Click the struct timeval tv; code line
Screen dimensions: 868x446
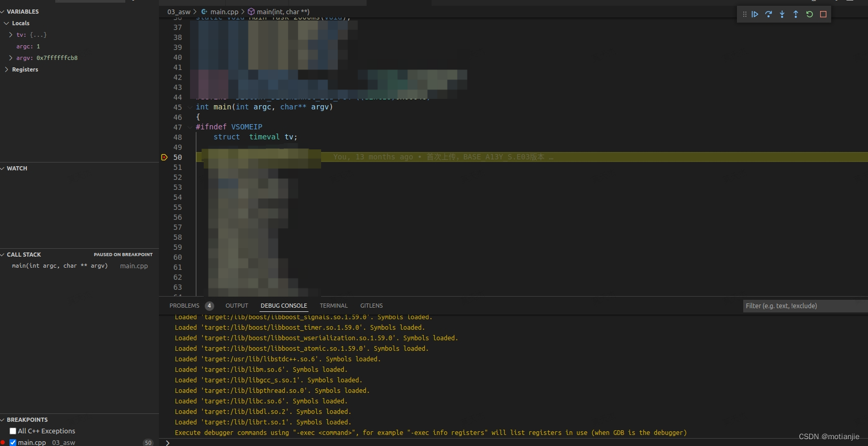tap(255, 137)
